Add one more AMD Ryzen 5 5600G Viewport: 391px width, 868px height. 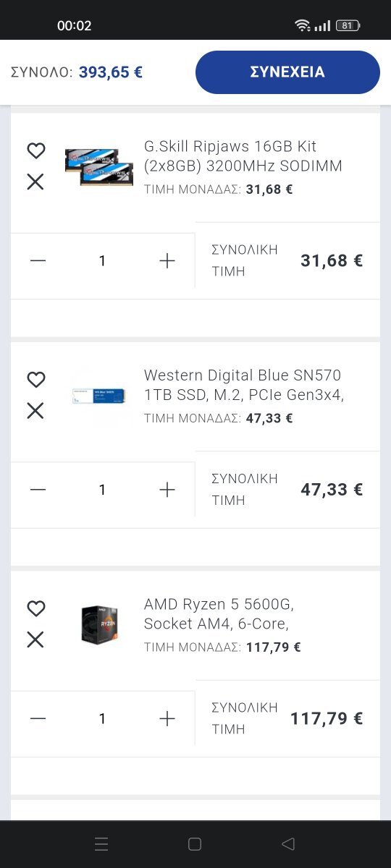[x=167, y=718]
